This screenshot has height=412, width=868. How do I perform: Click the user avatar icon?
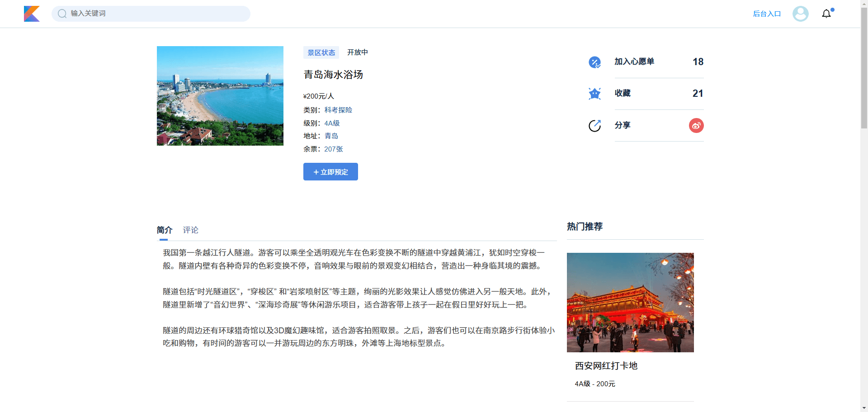pyautogui.click(x=800, y=14)
